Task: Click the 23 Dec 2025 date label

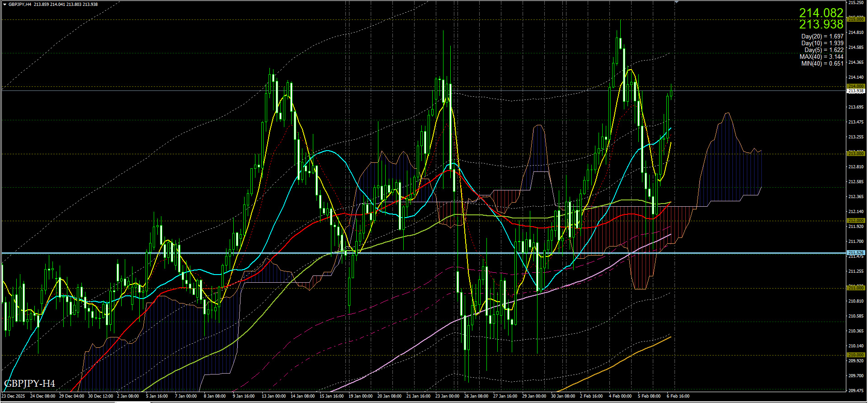Action: pos(14,396)
